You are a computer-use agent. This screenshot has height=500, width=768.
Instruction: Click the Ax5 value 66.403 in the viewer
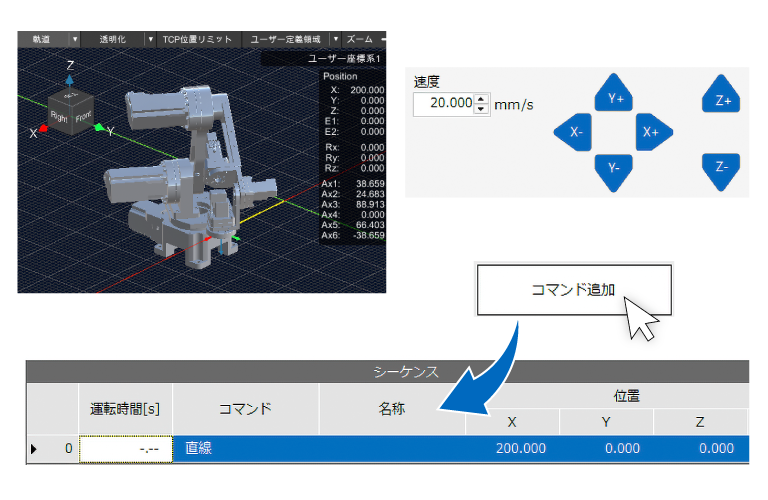[x=370, y=225]
